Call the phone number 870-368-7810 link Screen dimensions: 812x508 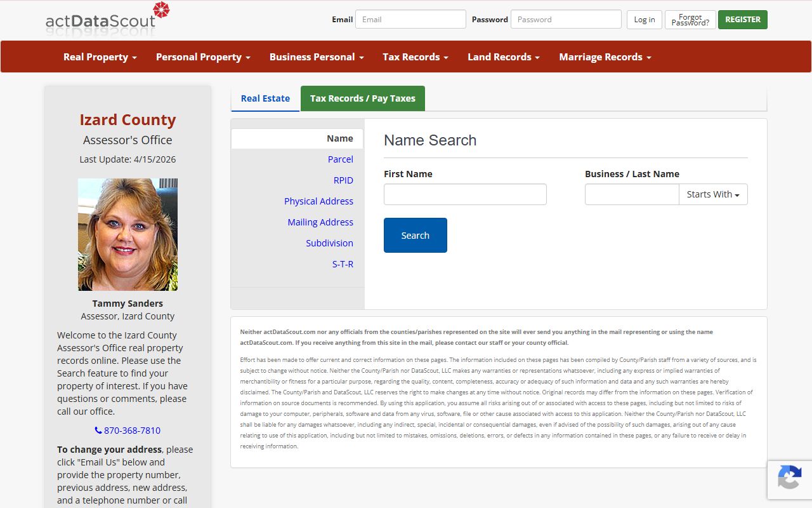[128, 431]
